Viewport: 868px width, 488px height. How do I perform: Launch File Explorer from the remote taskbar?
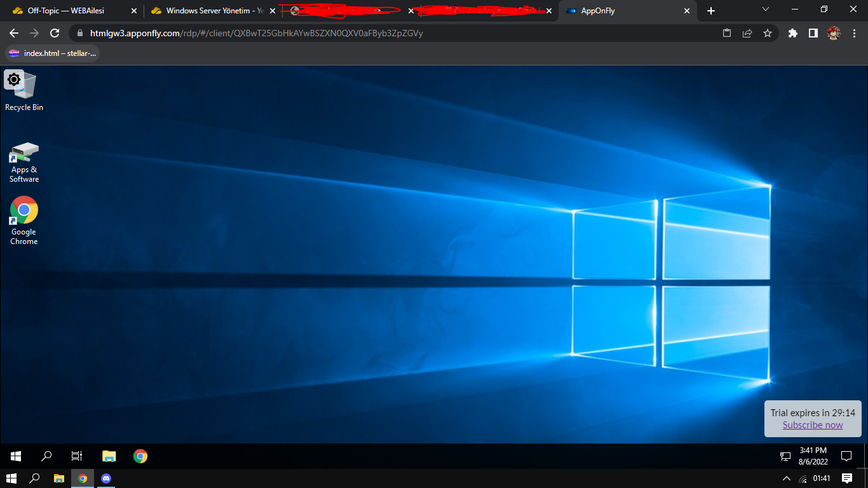(x=109, y=456)
